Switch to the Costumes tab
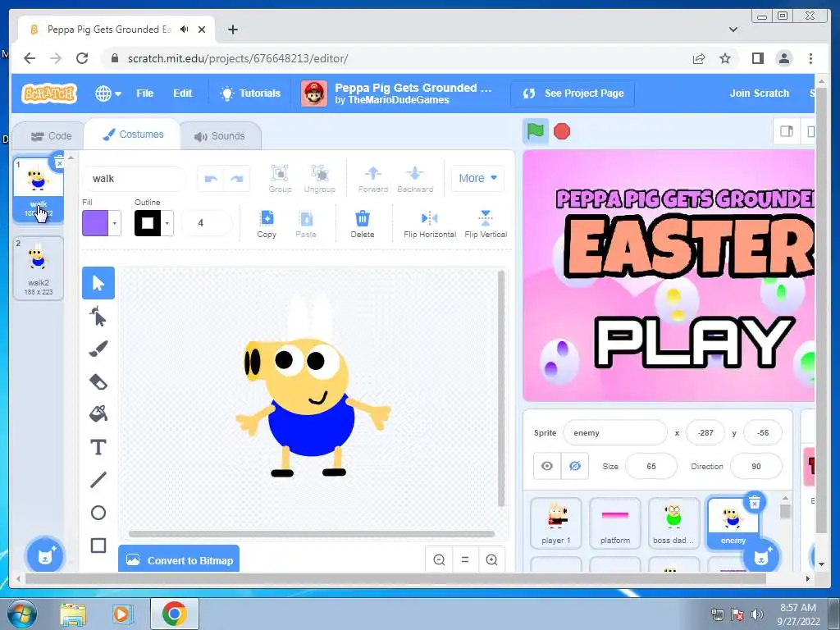The image size is (840, 630). [x=133, y=135]
